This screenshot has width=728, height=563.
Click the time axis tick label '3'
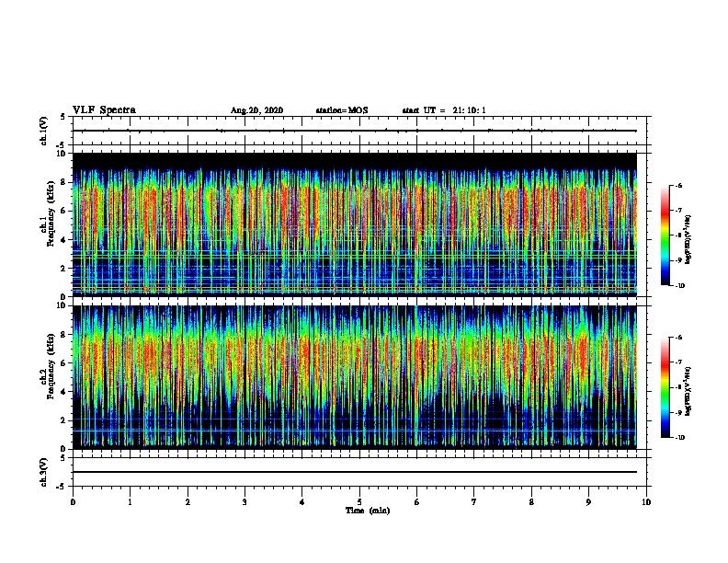245,502
